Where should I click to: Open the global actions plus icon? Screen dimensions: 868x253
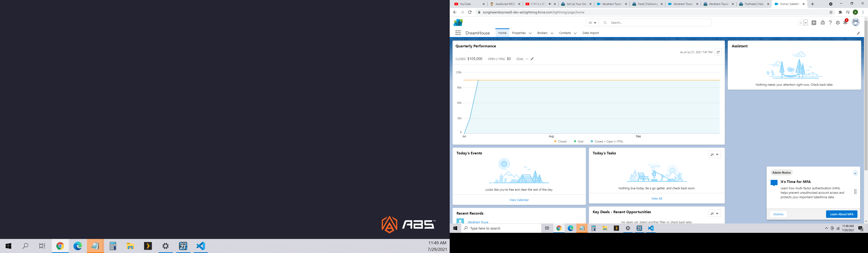tap(814, 22)
